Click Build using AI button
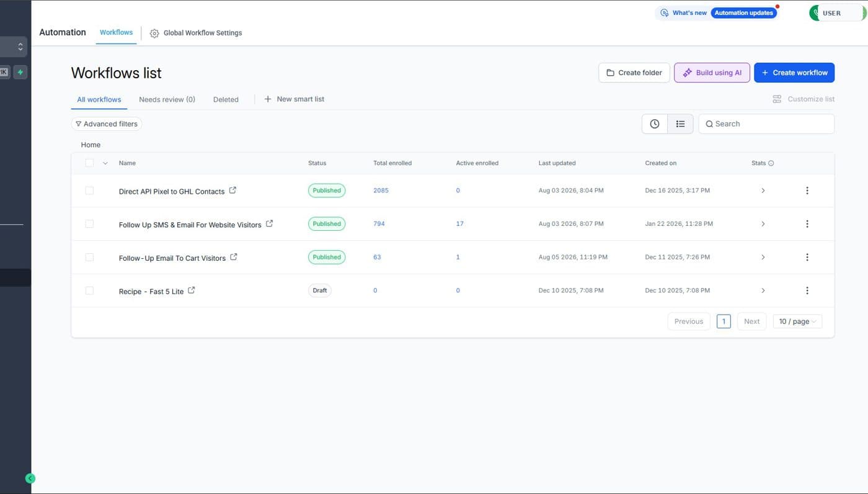Viewport: 868px width, 494px height. pyautogui.click(x=712, y=73)
